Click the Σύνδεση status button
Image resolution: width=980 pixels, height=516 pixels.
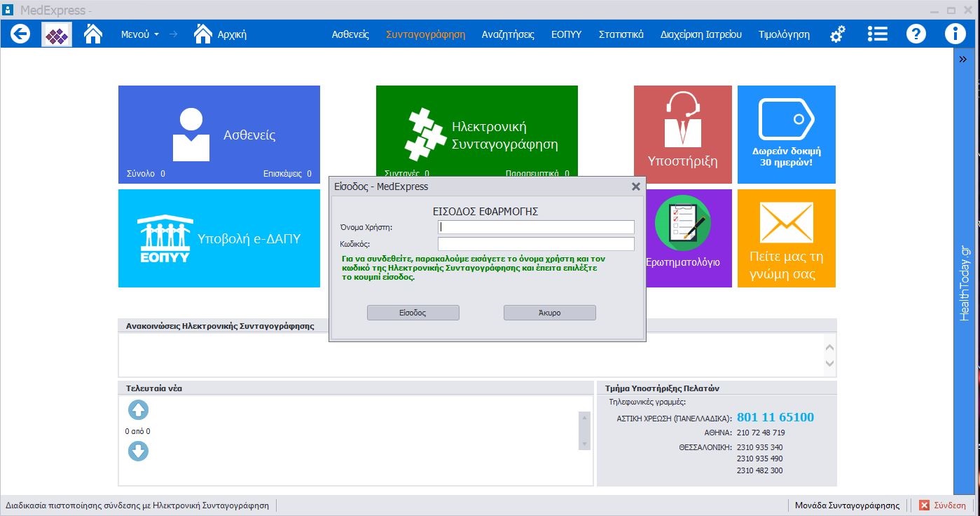click(943, 505)
